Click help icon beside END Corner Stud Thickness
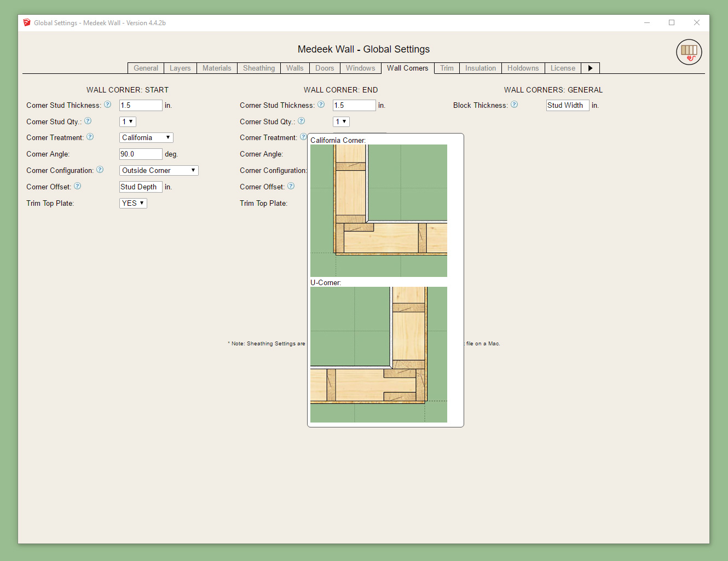Screen dimensions: 728x561 (x=321, y=105)
